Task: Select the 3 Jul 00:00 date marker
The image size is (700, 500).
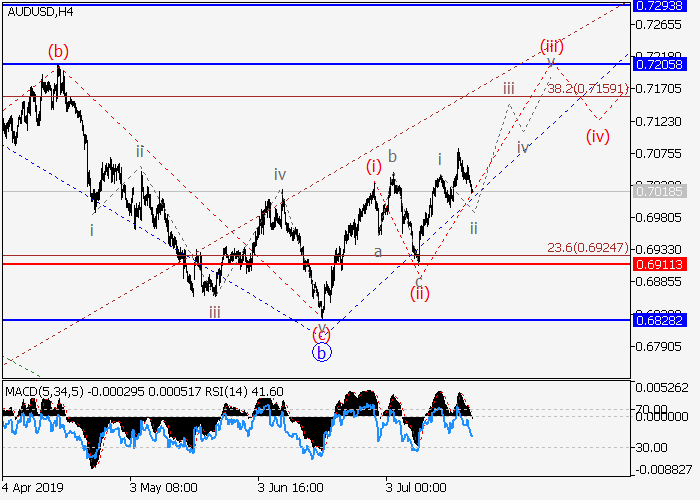Action: click(x=418, y=489)
